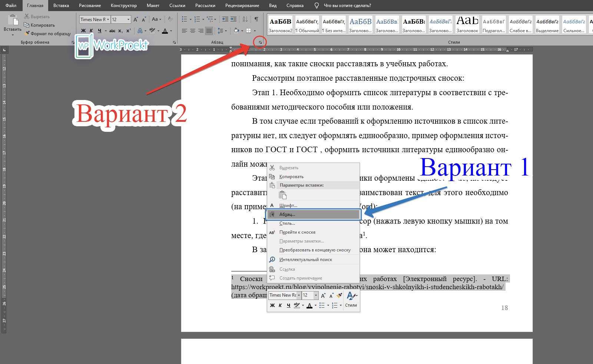The width and height of the screenshot is (593, 364).
Task: Click the subscript icon
Action: point(120,30)
